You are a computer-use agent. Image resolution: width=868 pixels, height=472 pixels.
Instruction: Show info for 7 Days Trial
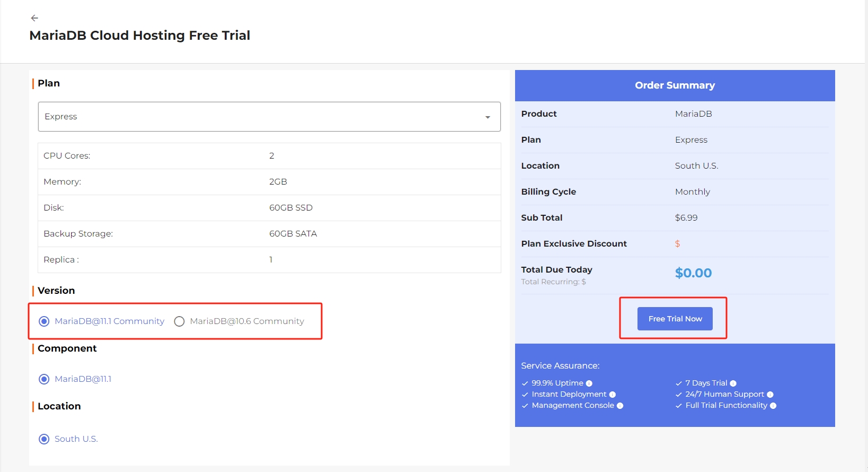[733, 383]
